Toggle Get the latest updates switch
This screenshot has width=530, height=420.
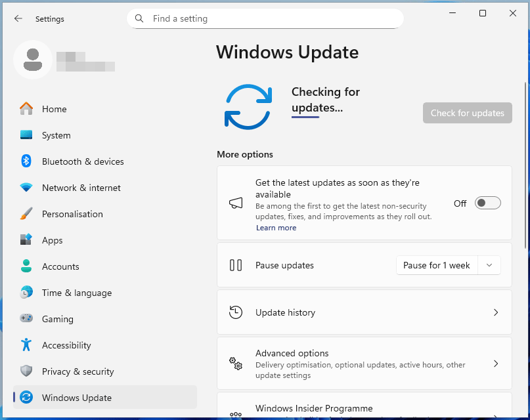click(488, 203)
